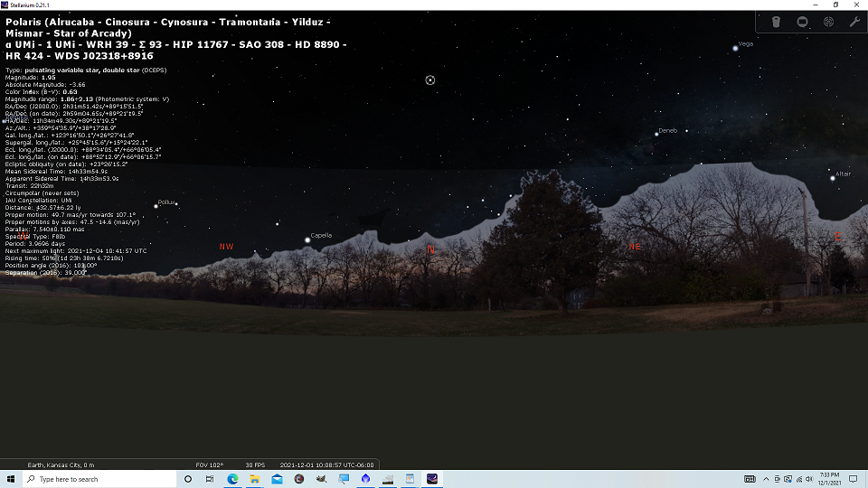Open the taskbar clock 7:33 PM

(x=829, y=479)
